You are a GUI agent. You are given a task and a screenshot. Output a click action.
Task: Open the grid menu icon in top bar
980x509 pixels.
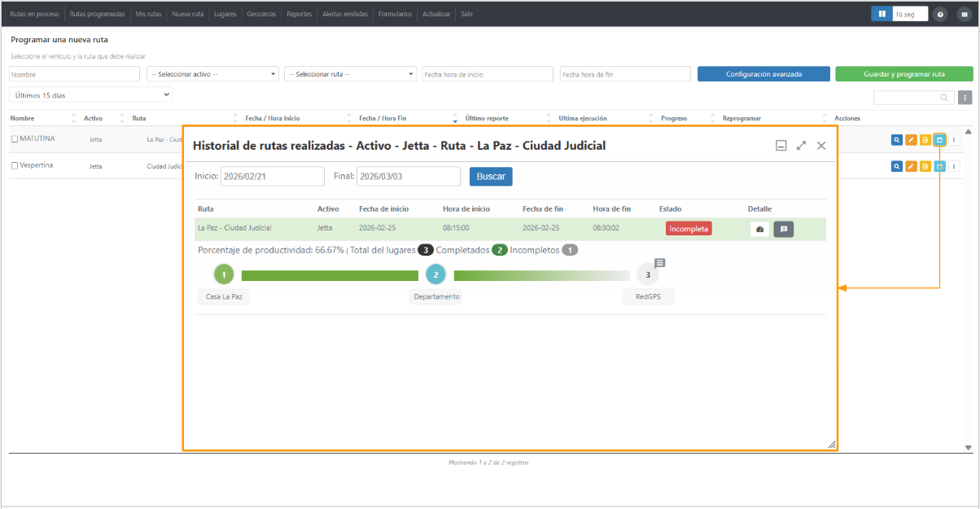tap(964, 14)
